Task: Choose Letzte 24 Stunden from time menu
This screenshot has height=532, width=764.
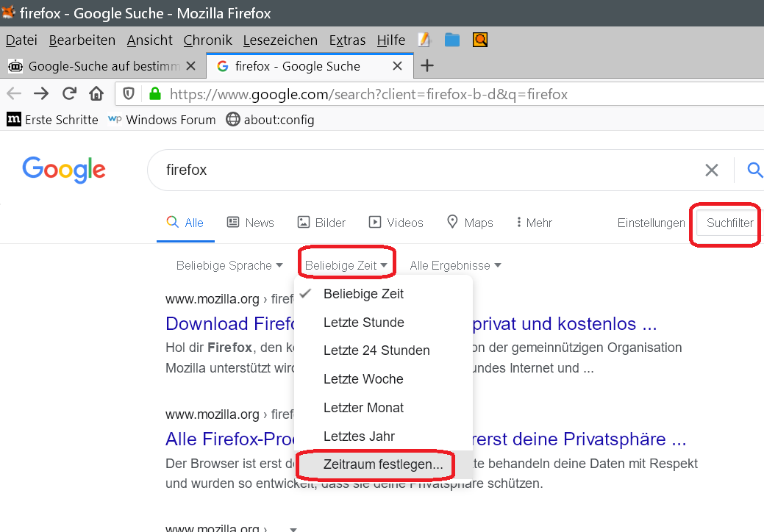Action: [x=376, y=351]
